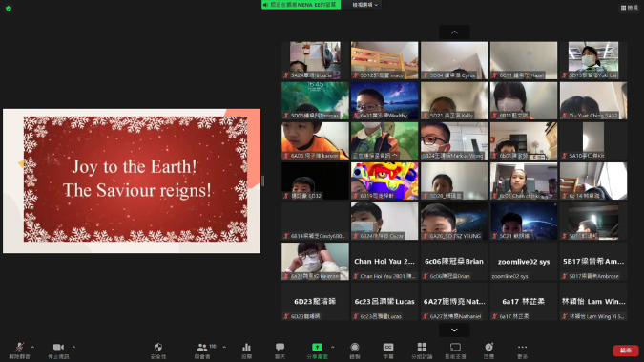Click the View layout button top-right
This screenshot has width=644, height=362.
630,8
